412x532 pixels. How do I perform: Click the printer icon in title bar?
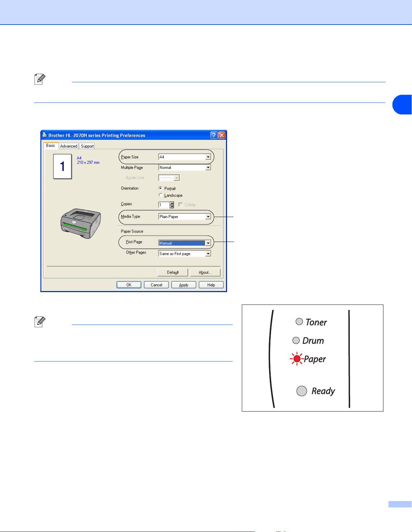tap(45, 135)
